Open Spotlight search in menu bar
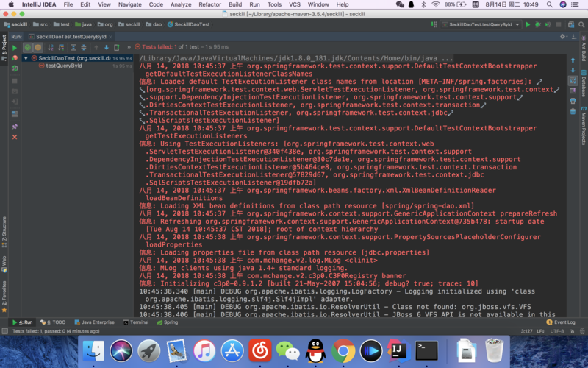 tap(549, 4)
